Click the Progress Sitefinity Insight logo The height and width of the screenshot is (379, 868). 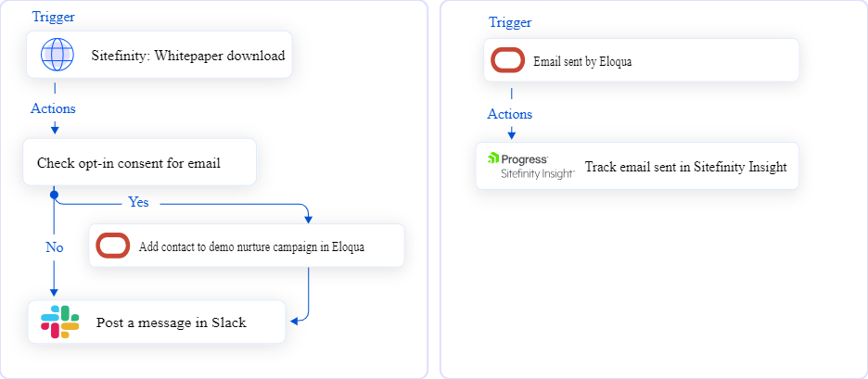pyautogui.click(x=530, y=166)
